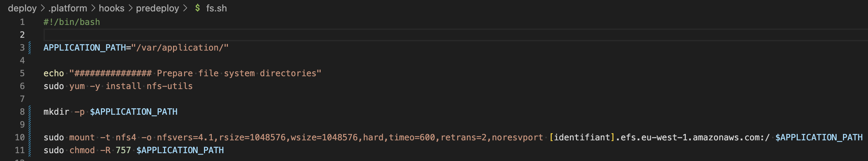Select line 5 by its line number

tap(22, 73)
